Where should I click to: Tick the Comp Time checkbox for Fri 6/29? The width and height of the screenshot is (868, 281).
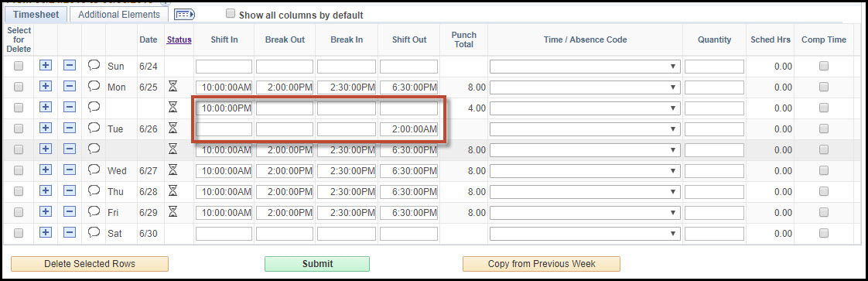coord(824,212)
